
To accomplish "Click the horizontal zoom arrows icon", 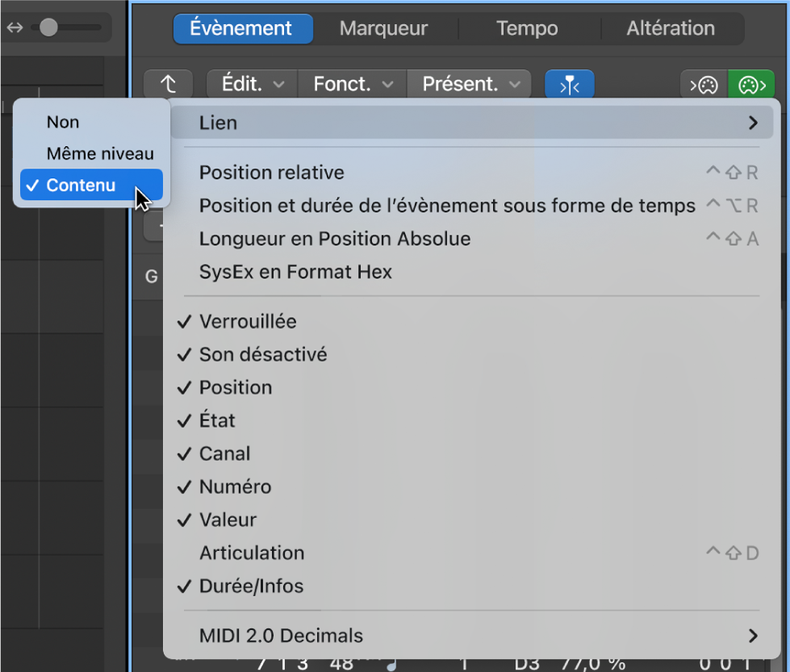I will tap(15, 27).
